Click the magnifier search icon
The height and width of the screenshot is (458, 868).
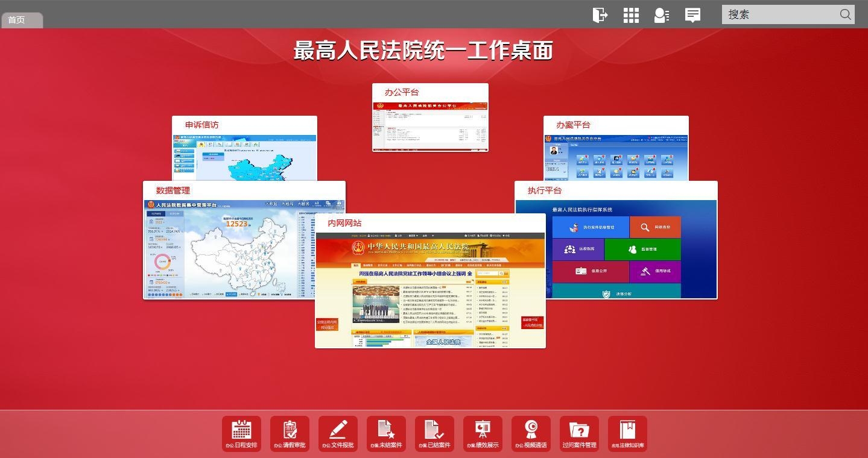(x=846, y=14)
